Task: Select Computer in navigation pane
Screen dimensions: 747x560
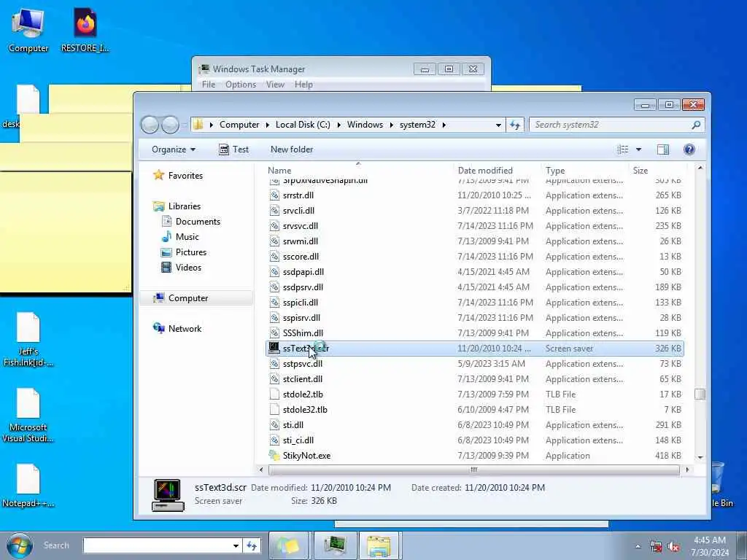Action: (x=187, y=298)
